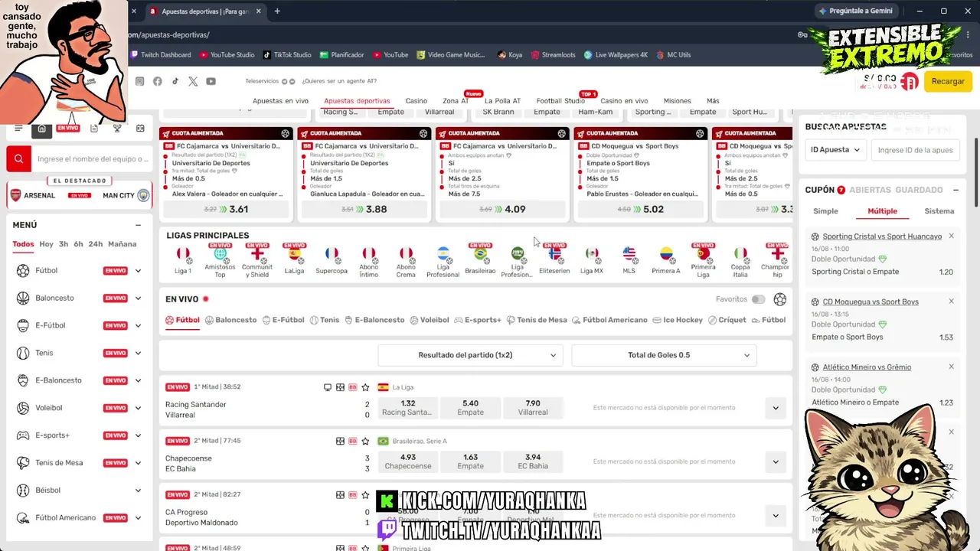Add the 3.61 boosted odds bet
This screenshot has height=551, width=980.
tap(226, 209)
